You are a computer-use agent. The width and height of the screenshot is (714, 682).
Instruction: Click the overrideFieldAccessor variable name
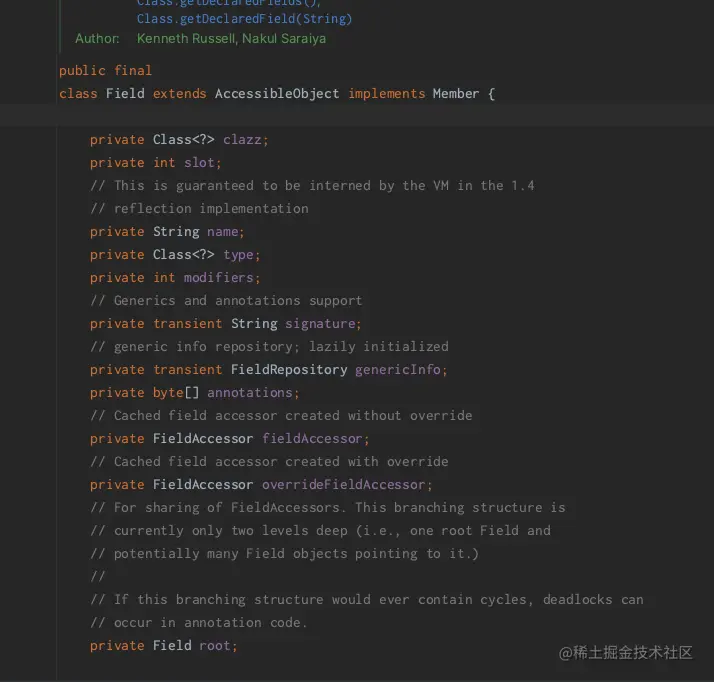tap(344, 484)
